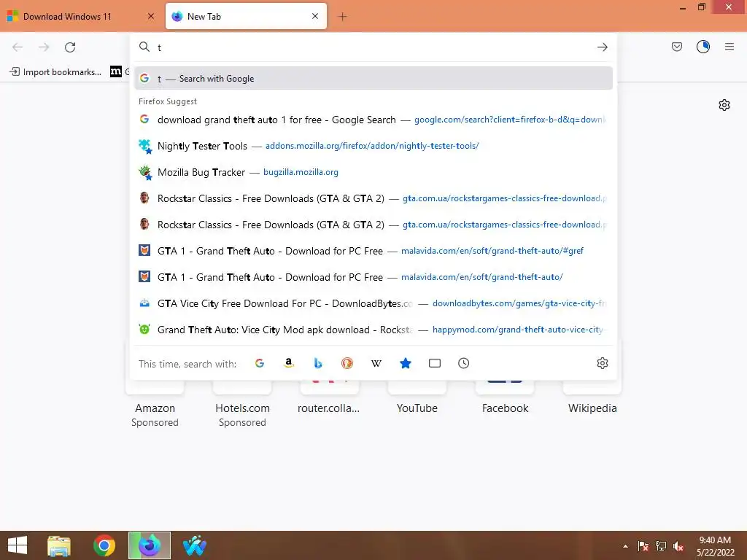Open the Firefox account profile icon
This screenshot has width=747, height=560.
click(703, 47)
